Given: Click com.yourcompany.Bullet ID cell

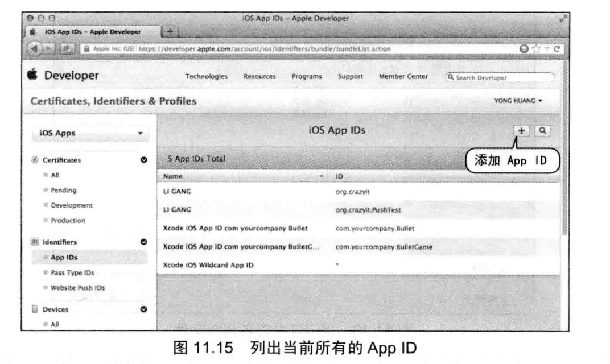Looking at the screenshot, I should point(374,229).
